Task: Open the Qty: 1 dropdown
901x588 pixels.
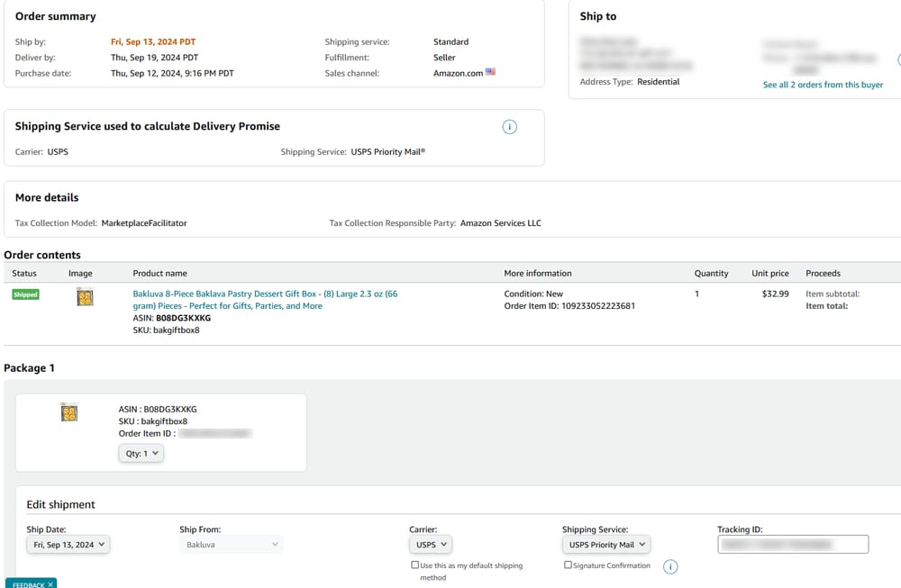Action: (x=141, y=453)
